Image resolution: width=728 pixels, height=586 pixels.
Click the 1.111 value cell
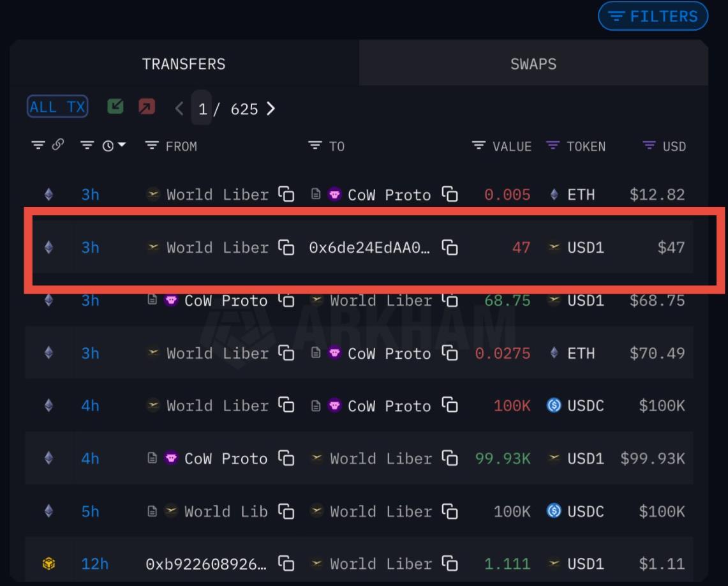pyautogui.click(x=507, y=564)
